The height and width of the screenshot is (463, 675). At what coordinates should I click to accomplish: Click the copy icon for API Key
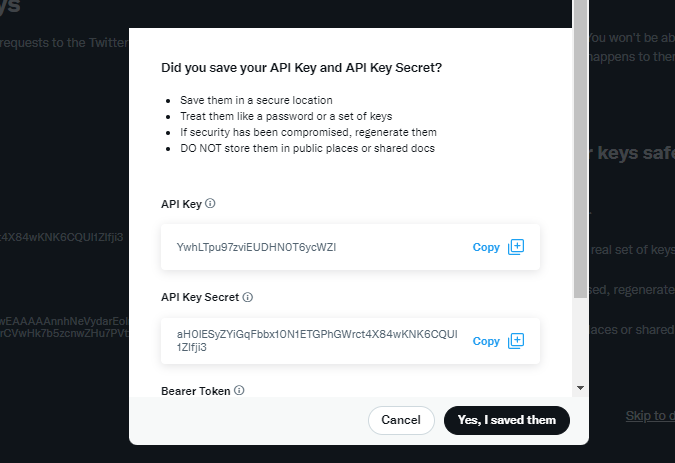tap(516, 247)
